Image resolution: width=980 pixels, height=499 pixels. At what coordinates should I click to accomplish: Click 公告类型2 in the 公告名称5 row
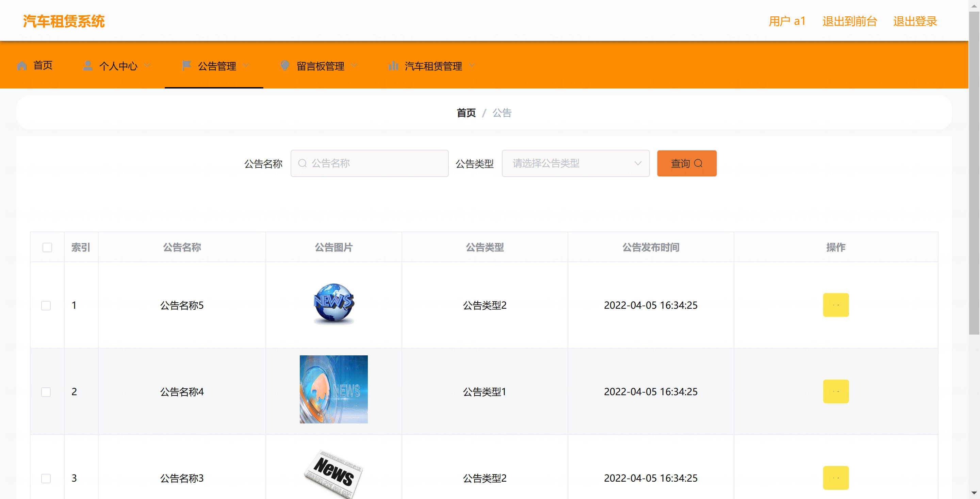coord(485,305)
